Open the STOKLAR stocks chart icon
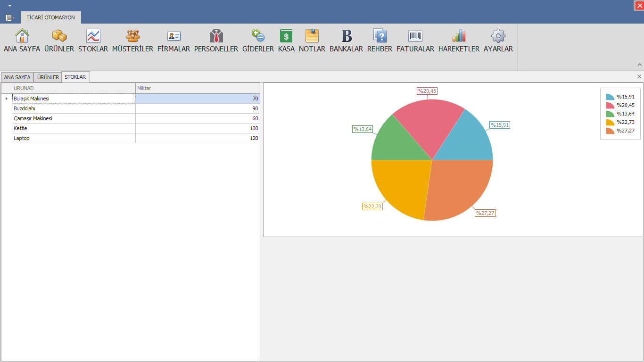Screen dimensions: 644x362 click(x=93, y=36)
